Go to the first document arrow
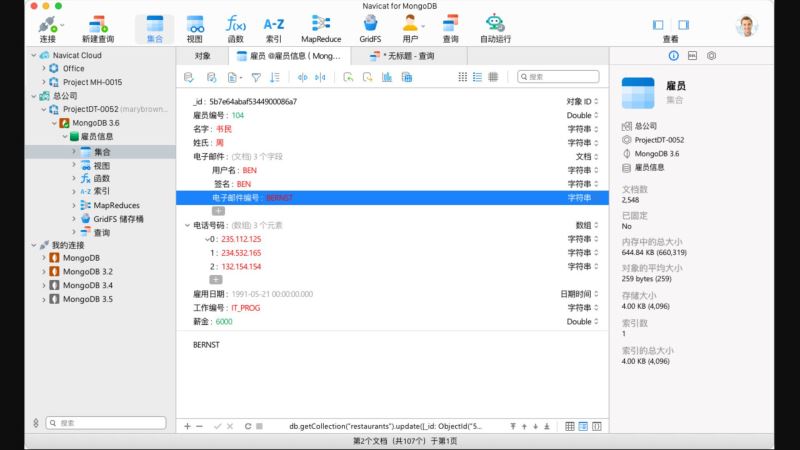Viewport: 800px width, 450px height. coord(513,426)
